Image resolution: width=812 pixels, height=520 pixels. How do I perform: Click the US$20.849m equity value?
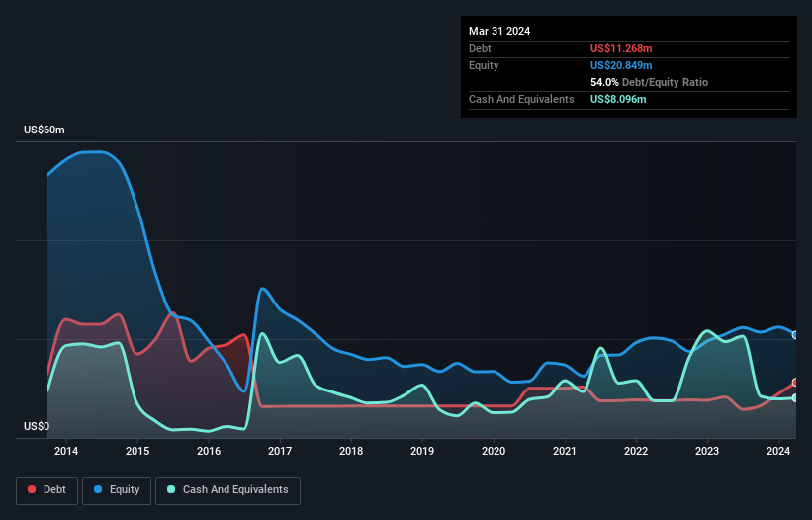(621, 65)
